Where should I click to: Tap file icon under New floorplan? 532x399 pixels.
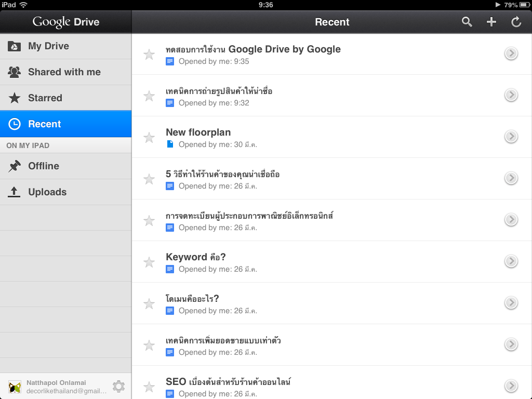pyautogui.click(x=170, y=144)
